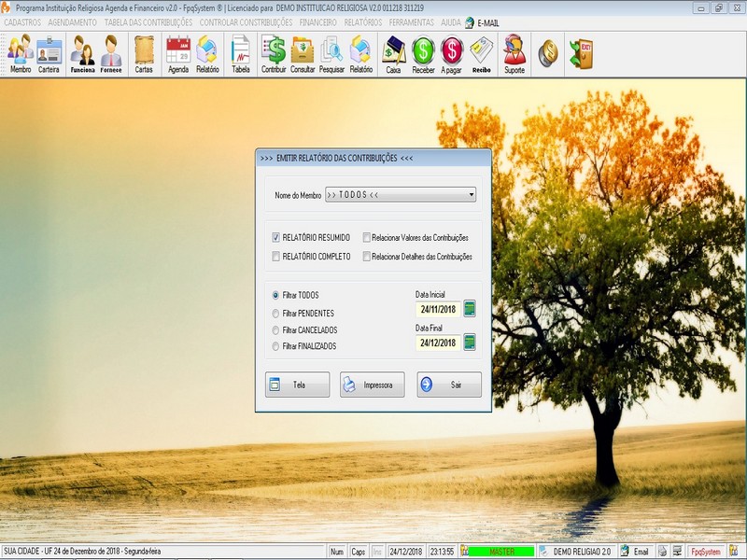Click the red A pagar dollar icon
Viewport: 747px width, 560px height.
(x=452, y=54)
